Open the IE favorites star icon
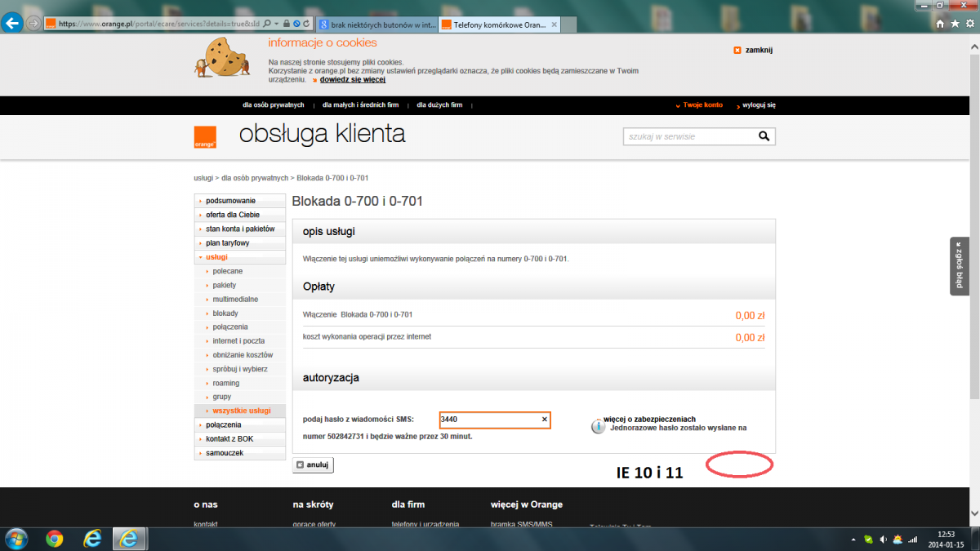 pos(955,24)
